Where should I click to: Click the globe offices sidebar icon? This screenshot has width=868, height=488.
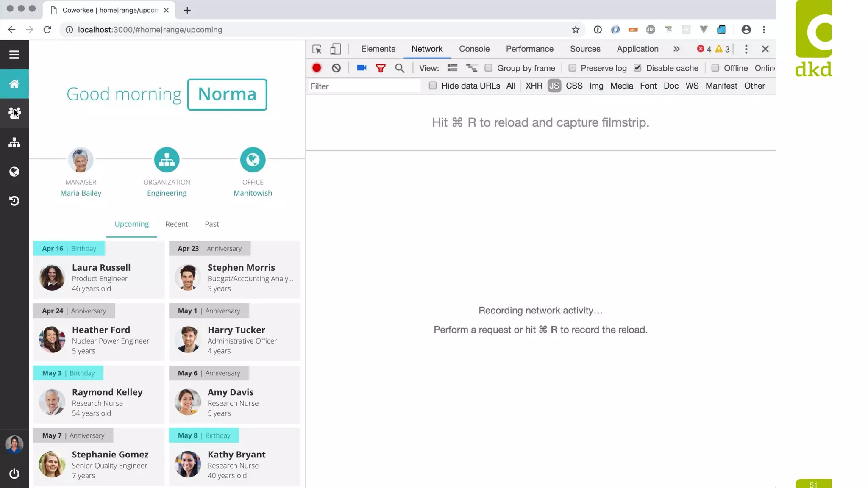[x=14, y=172]
